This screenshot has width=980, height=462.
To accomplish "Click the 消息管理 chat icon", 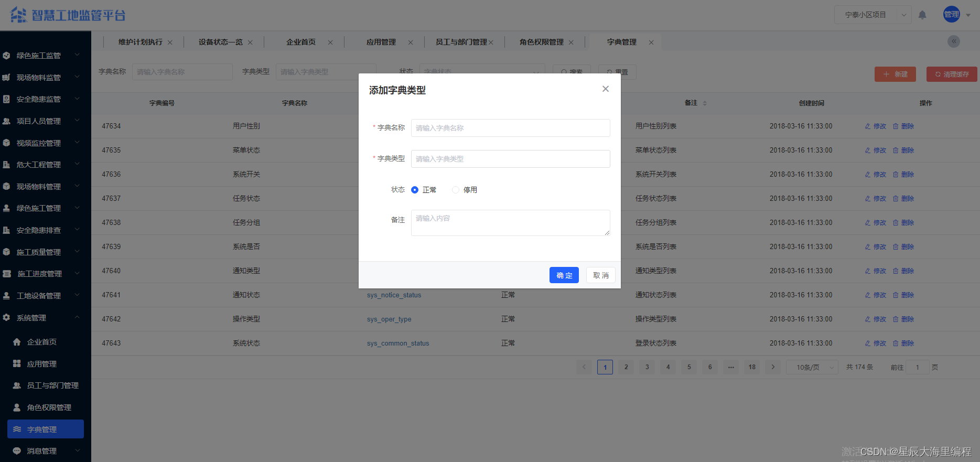I will click(17, 451).
